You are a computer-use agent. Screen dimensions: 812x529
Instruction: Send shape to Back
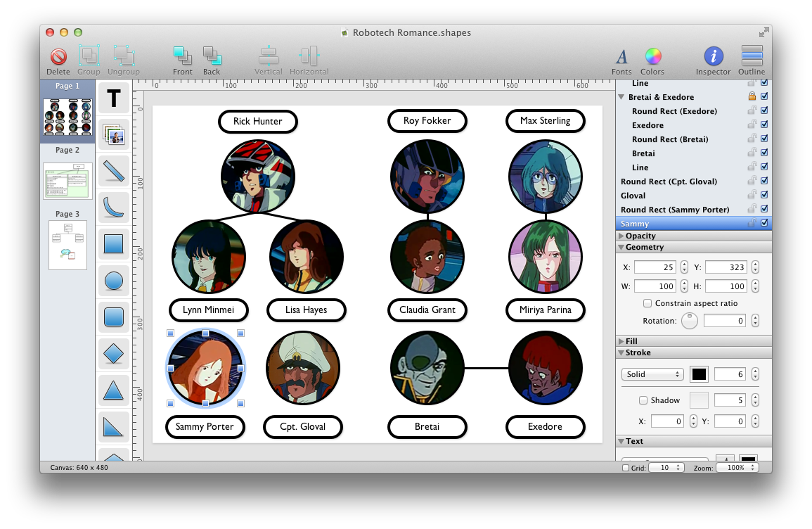(x=212, y=56)
